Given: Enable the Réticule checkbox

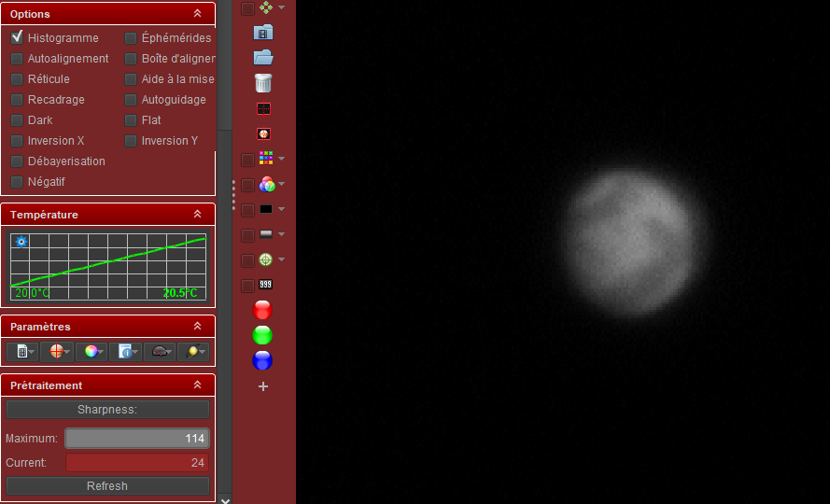Looking at the screenshot, I should coord(17,79).
